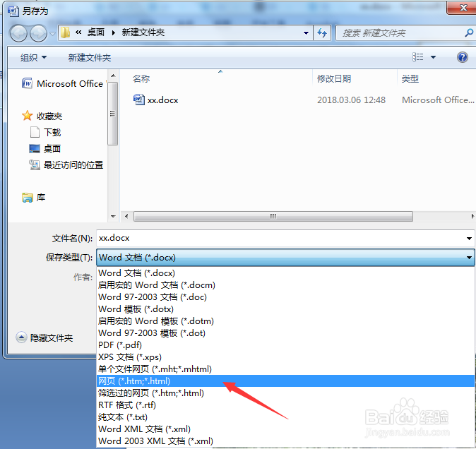This screenshot has height=449, width=476.
Task: Choose Word 97-2003 模板 (*.dot)
Action: [x=285, y=333]
